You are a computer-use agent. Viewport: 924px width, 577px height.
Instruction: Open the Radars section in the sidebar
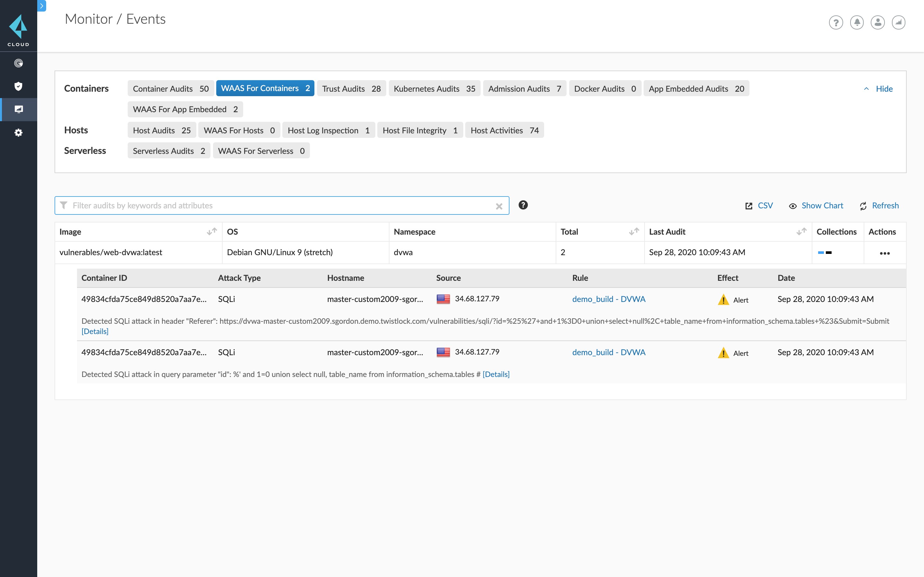18,63
